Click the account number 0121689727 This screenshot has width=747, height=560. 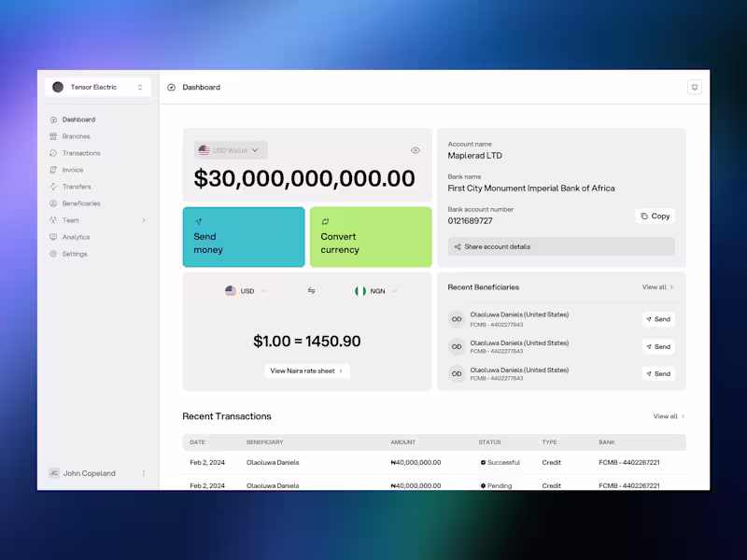pyautogui.click(x=470, y=221)
